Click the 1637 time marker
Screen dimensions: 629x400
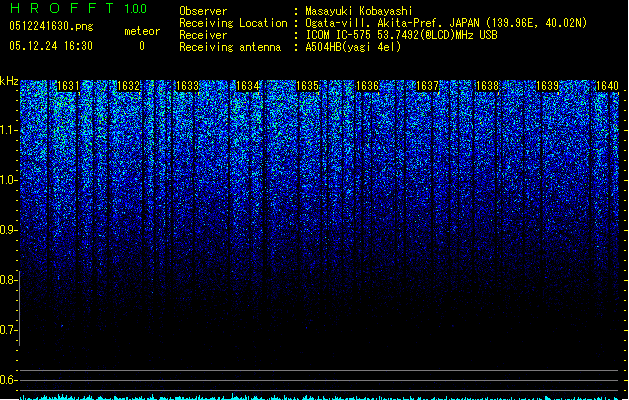(x=428, y=86)
